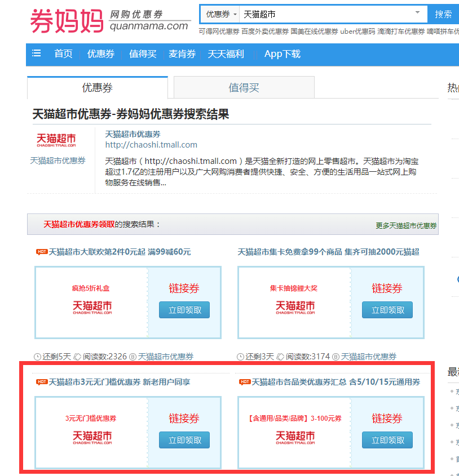Image resolution: width=459 pixels, height=476 pixels.
Task: Open the hamburger menu icon in the navigation bar
Action: click(x=37, y=54)
